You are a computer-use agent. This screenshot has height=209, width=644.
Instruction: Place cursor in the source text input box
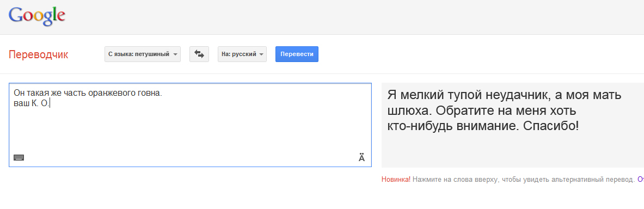[x=190, y=125]
